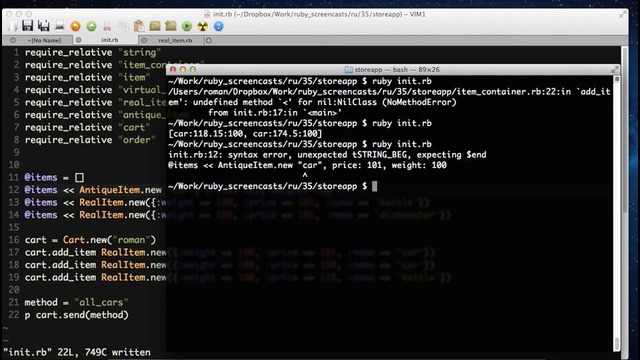Click the [car:118.15:100, car:174.5:100] output line

click(x=245, y=133)
